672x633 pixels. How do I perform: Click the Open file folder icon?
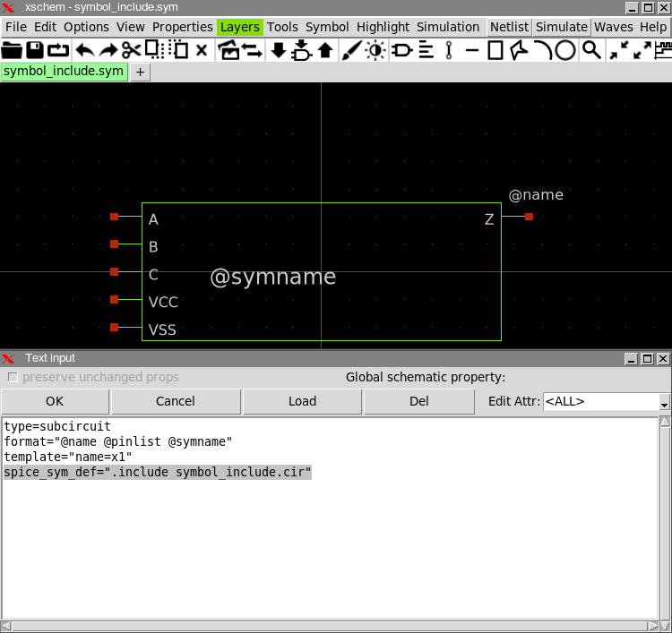click(x=13, y=50)
